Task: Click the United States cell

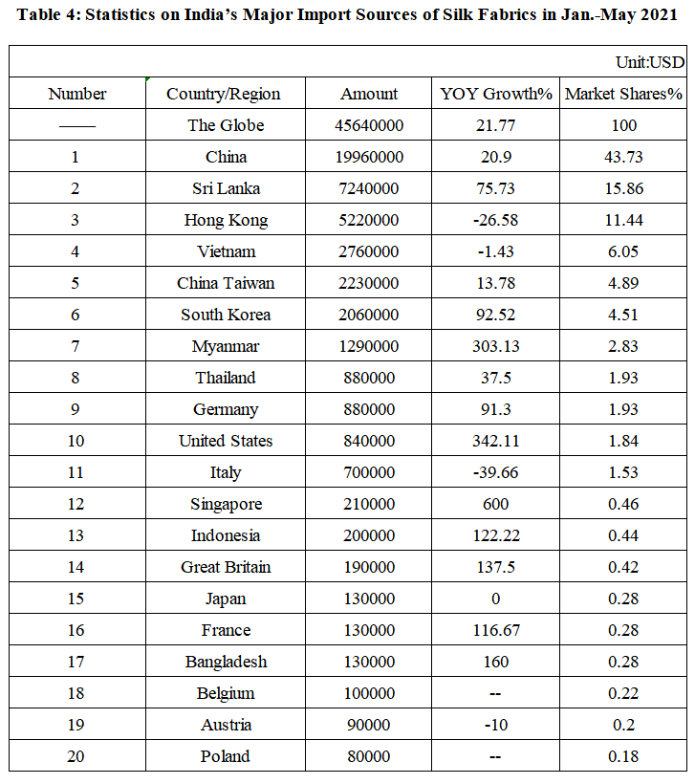Action: (226, 441)
